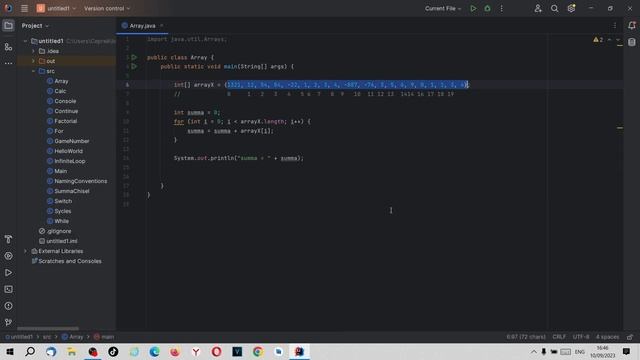
Task: Open untitled1 project dropdown in title bar
Action: 56,8
